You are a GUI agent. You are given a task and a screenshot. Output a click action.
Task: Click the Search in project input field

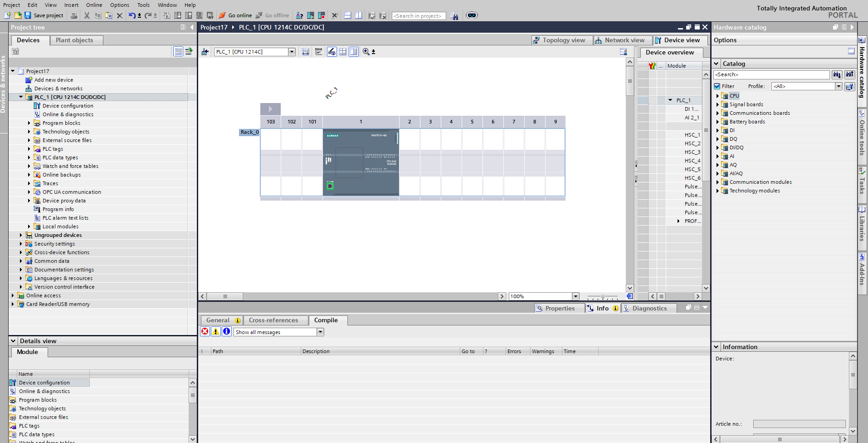pos(418,16)
